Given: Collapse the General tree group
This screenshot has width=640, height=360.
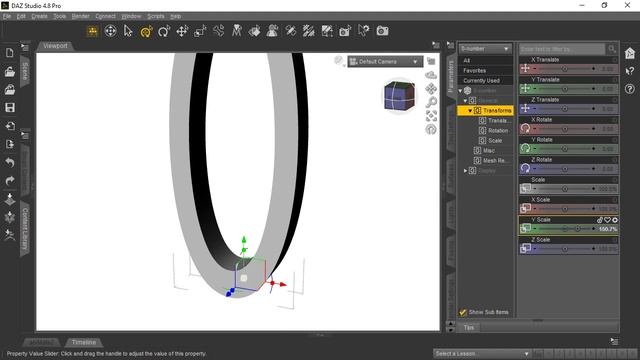Looking at the screenshot, I should (x=465, y=100).
